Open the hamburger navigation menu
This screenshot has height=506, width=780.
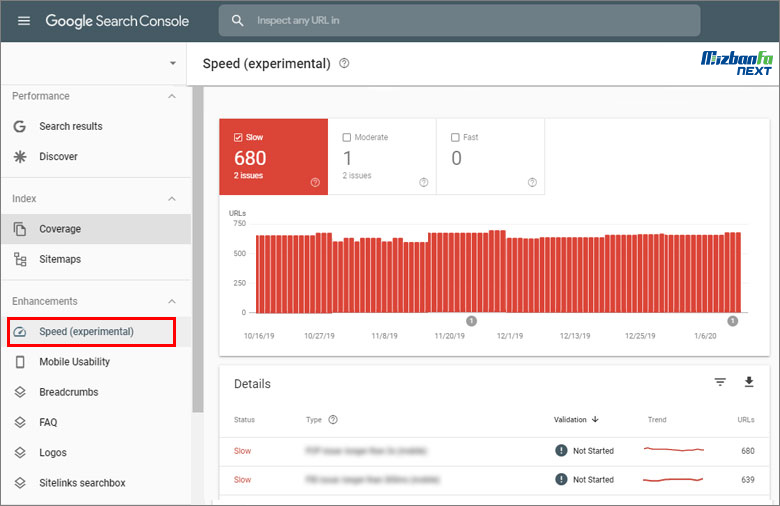tap(24, 21)
